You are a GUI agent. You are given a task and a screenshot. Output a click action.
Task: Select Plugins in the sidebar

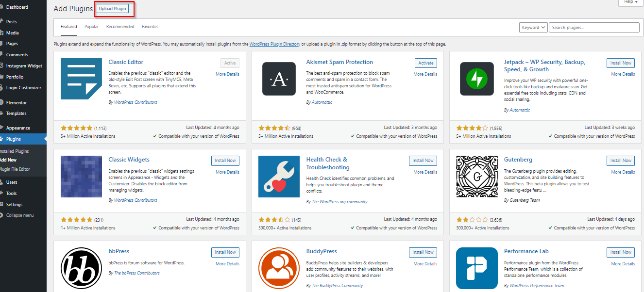point(23,139)
